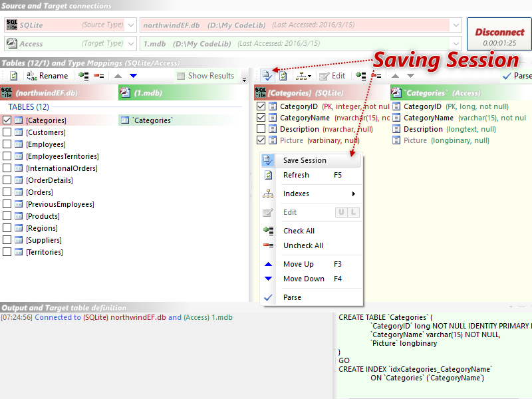Screen dimensions: 532x399
Task: Click check all tables icon in left toolbar
Action: pyautogui.click(x=84, y=76)
